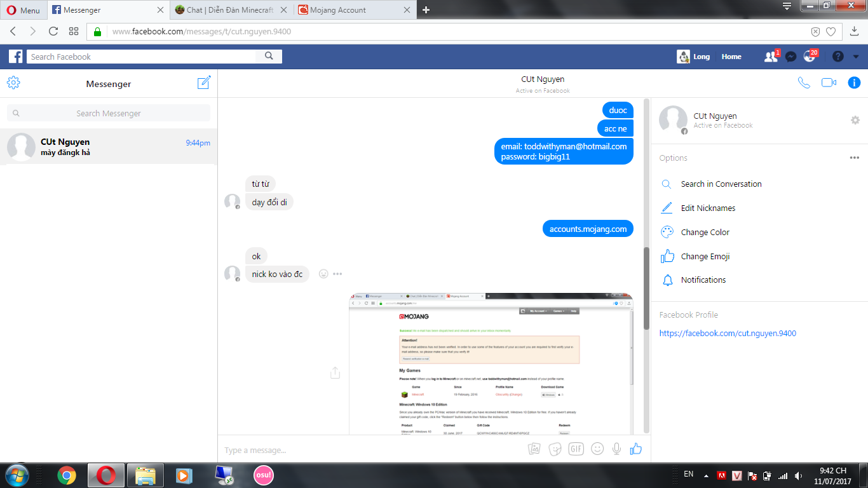Start a voice call with CUt Nguyen
The height and width of the screenshot is (488, 868).
(x=804, y=83)
